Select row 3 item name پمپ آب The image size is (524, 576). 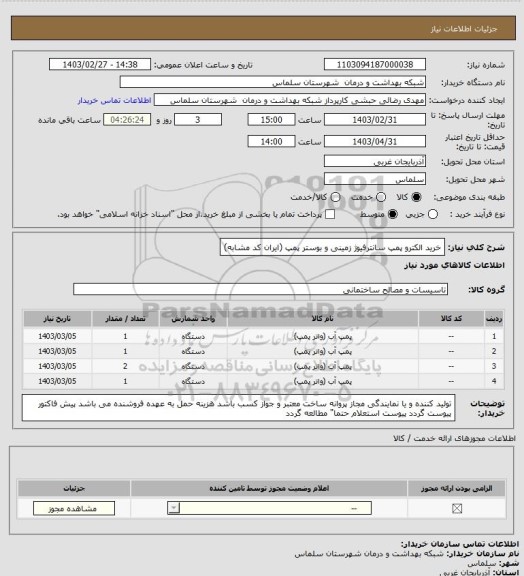(x=323, y=366)
